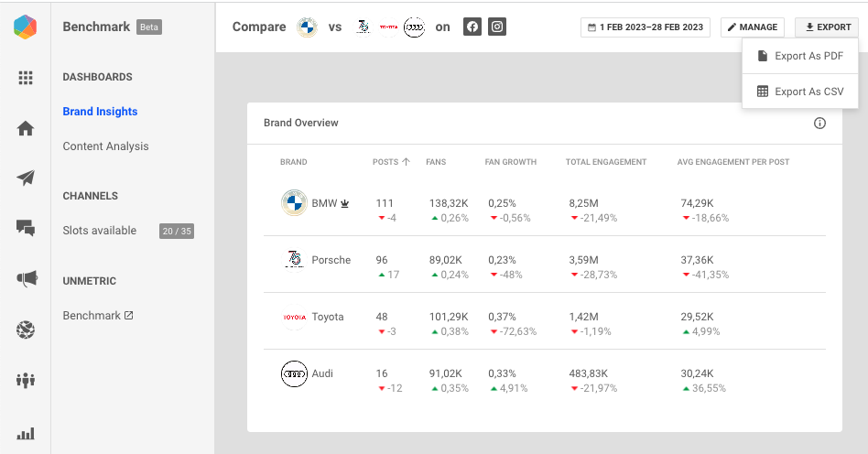Click Audi total engagement 483,83K
This screenshot has height=454, width=868.
click(x=589, y=373)
